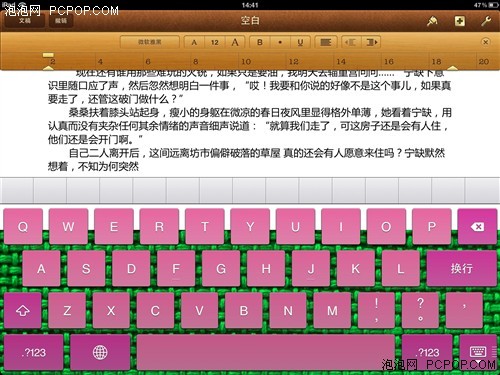Toggle underline formatting with U
Image resolution: width=500 pixels, height=375 pixels.
click(300, 42)
